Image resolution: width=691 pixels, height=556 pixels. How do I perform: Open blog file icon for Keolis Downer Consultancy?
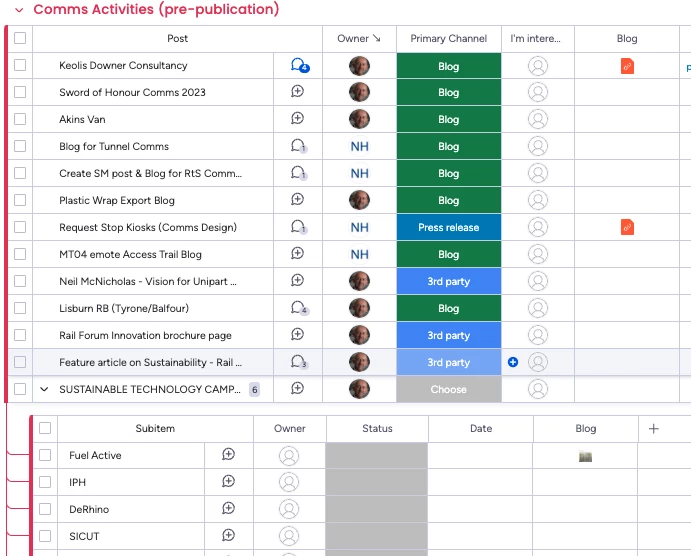coord(627,66)
